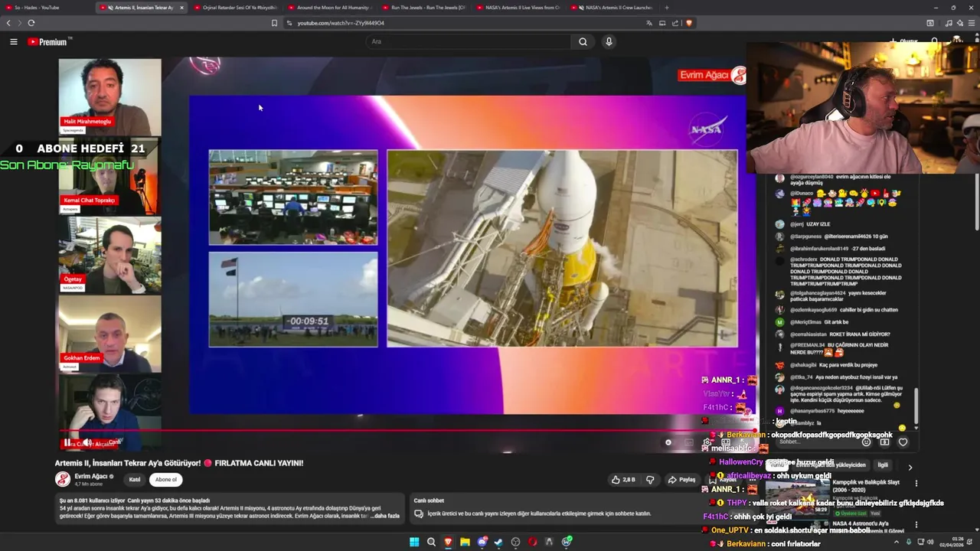Toggle subtitles captions in player
This screenshot has width=980, height=551.
(689, 442)
